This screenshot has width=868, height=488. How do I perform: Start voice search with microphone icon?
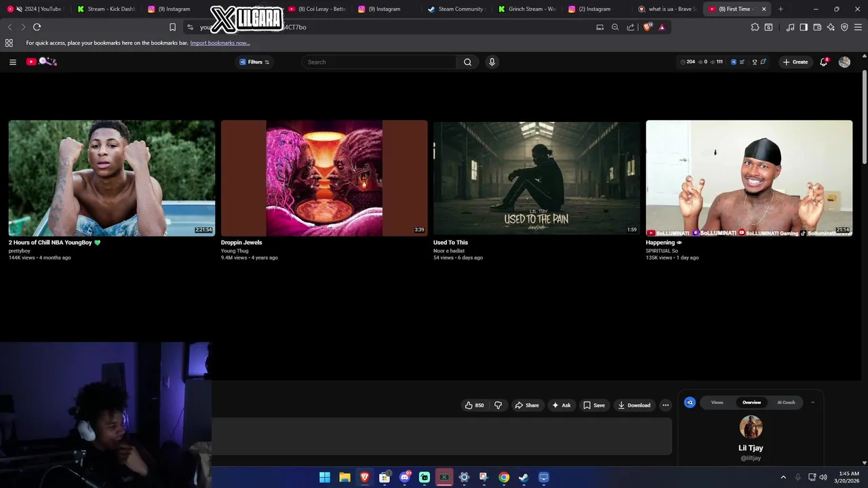pyautogui.click(x=492, y=62)
